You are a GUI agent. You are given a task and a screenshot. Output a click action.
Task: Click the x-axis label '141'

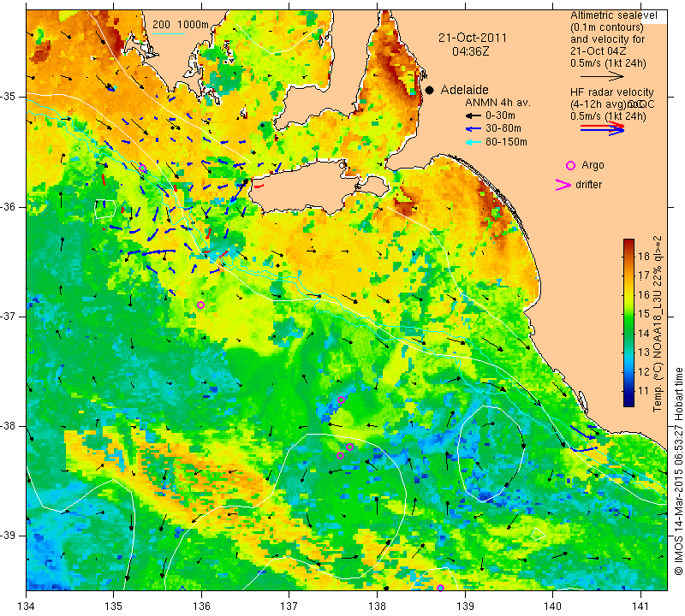[x=640, y=606]
